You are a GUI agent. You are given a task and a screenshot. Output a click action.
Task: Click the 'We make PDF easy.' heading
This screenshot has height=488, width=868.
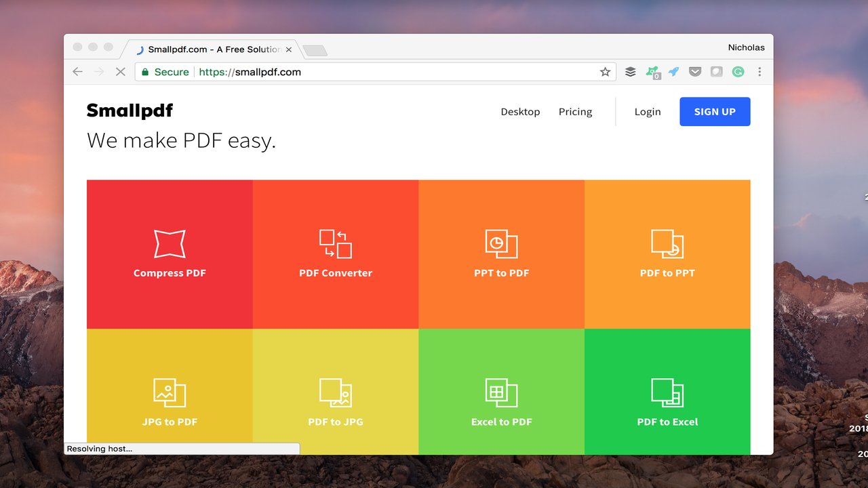pos(181,140)
